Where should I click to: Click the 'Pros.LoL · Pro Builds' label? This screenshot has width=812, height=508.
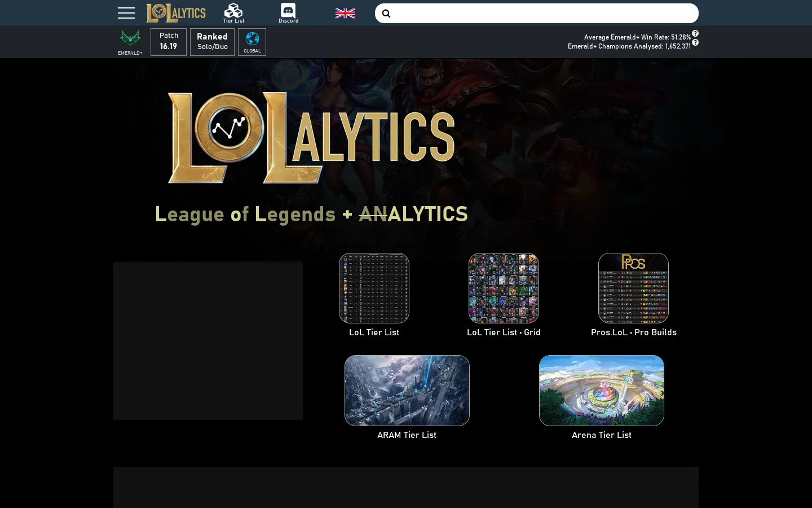pos(634,332)
